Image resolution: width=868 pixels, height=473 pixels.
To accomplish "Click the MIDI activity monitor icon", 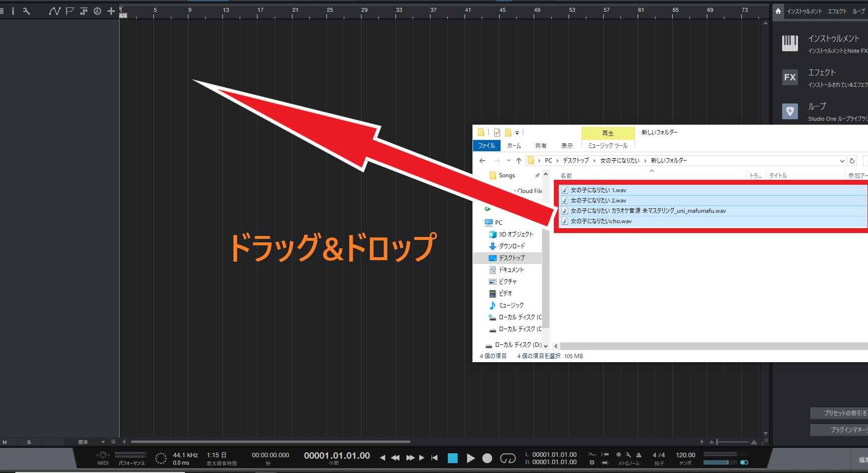I will (x=103, y=455).
